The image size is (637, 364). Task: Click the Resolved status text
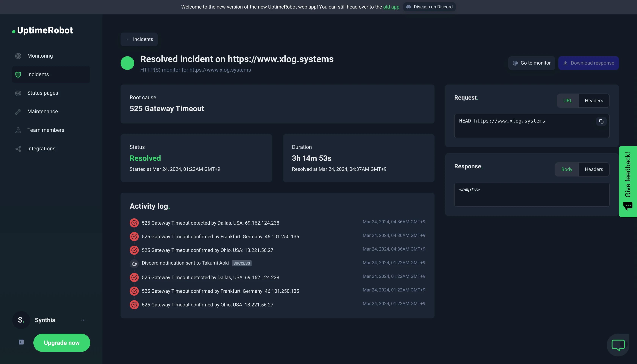pos(145,158)
